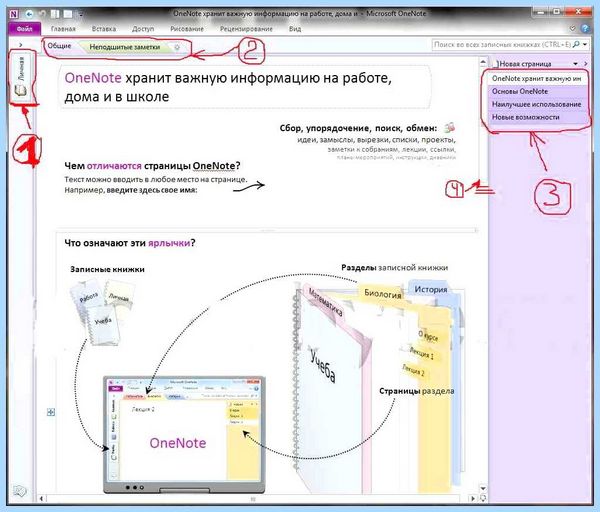Click the magnifier search icon
Image resolution: width=600 pixels, height=512 pixels.
point(576,44)
